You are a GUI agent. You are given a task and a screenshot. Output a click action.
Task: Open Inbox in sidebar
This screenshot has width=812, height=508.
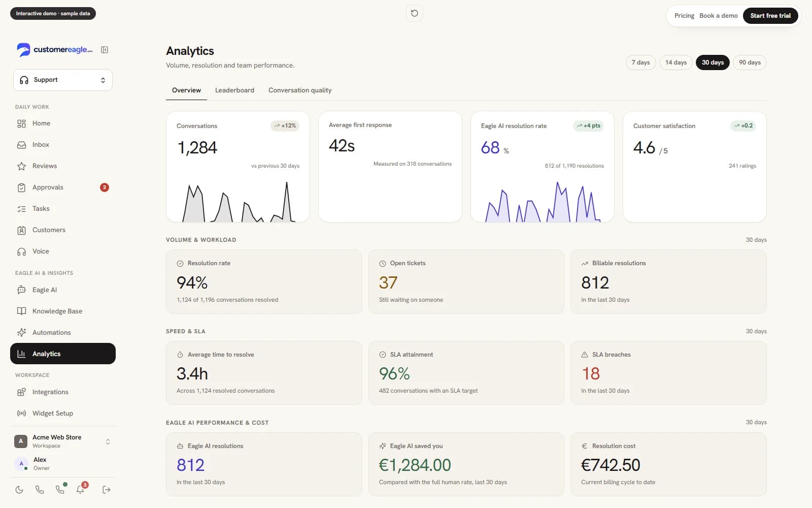pos(63,145)
